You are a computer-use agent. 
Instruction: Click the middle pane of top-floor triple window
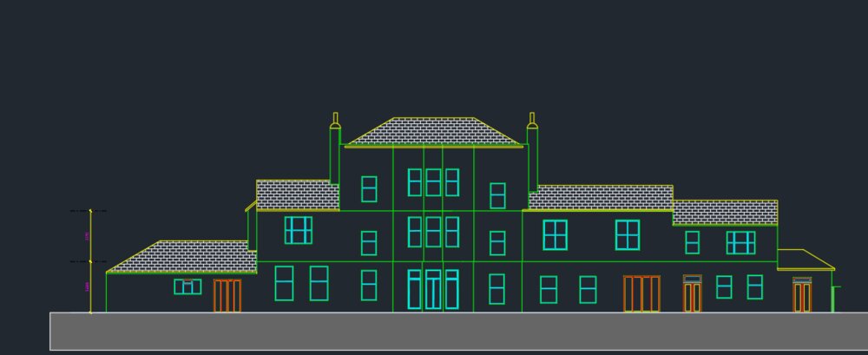click(433, 182)
